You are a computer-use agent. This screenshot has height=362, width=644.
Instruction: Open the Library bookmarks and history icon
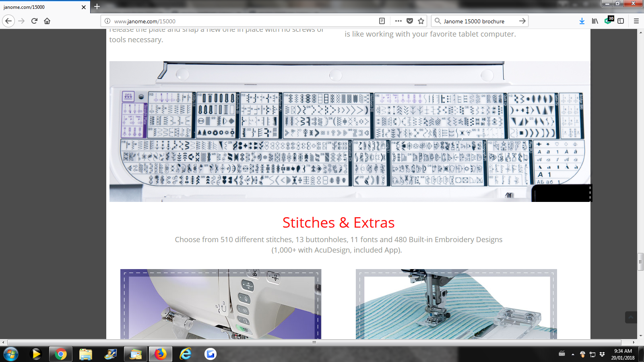point(595,21)
